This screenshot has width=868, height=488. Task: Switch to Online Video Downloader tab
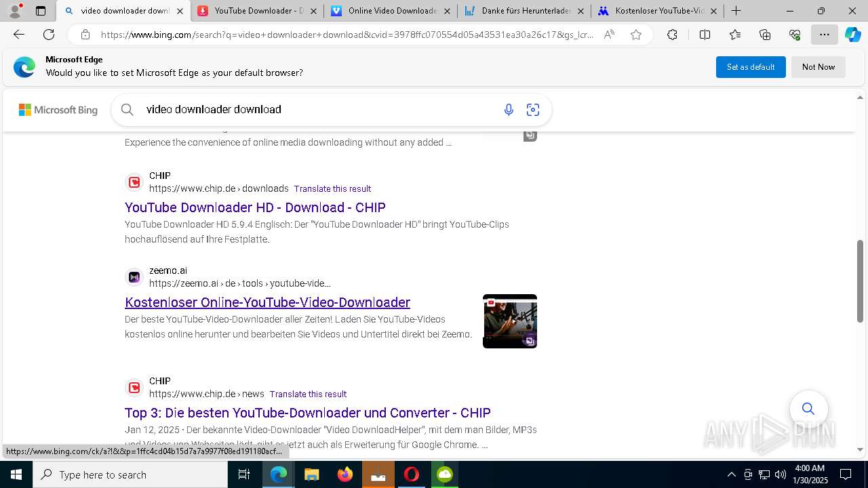(x=391, y=11)
